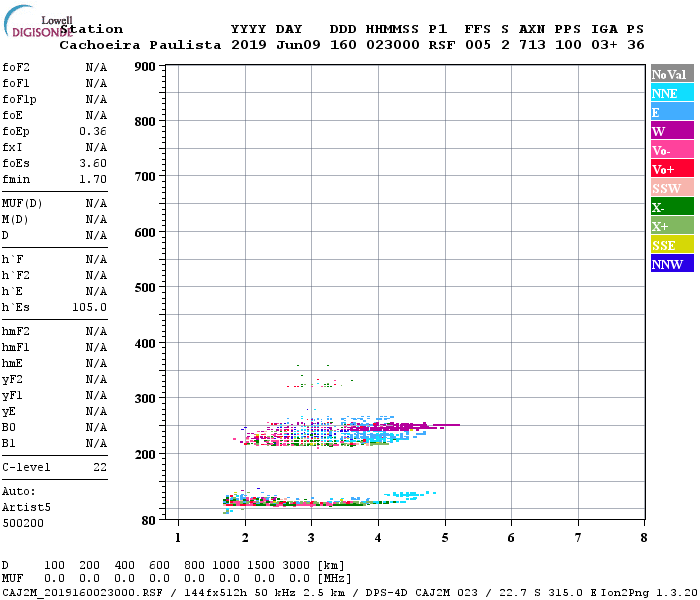Click the 023000 time value in header
700x600 pixels.
click(393, 45)
